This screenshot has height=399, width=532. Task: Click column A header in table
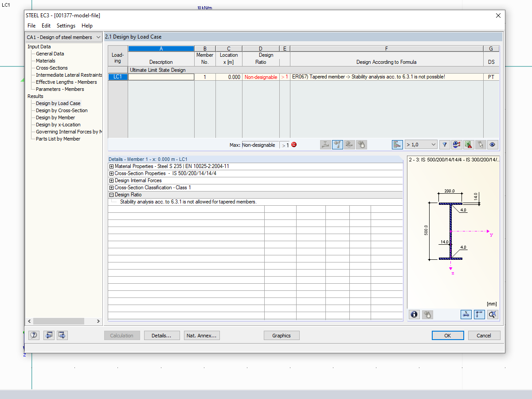(161, 49)
